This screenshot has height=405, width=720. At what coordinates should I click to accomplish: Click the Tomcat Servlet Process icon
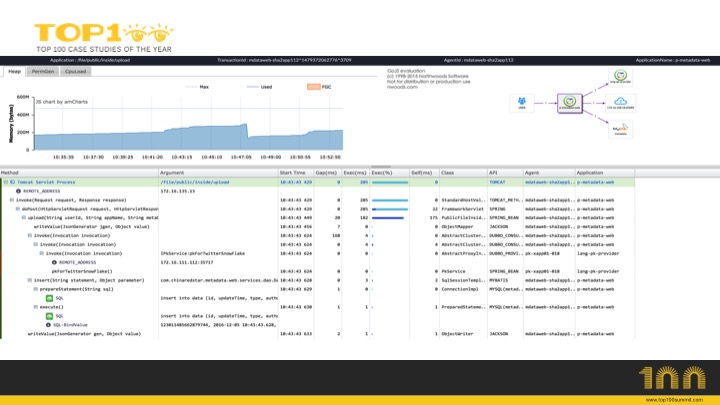click(x=13, y=182)
